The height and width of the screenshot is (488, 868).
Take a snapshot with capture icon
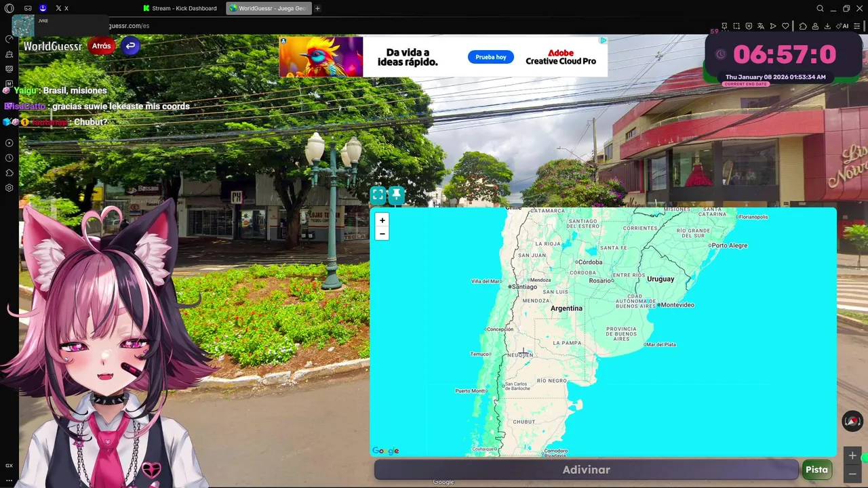(x=736, y=26)
